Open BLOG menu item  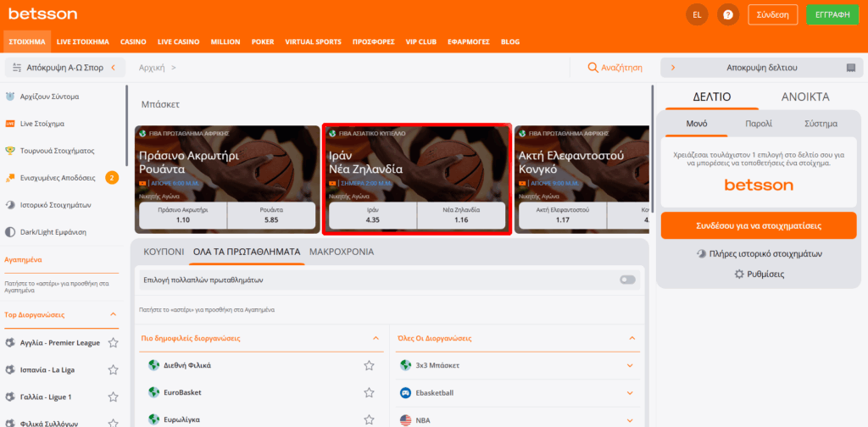[510, 42]
